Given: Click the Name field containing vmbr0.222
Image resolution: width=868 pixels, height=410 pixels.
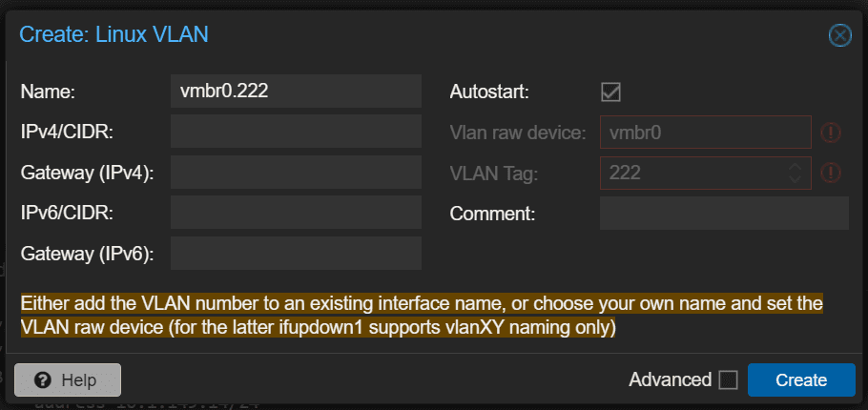Looking at the screenshot, I should click(x=296, y=92).
